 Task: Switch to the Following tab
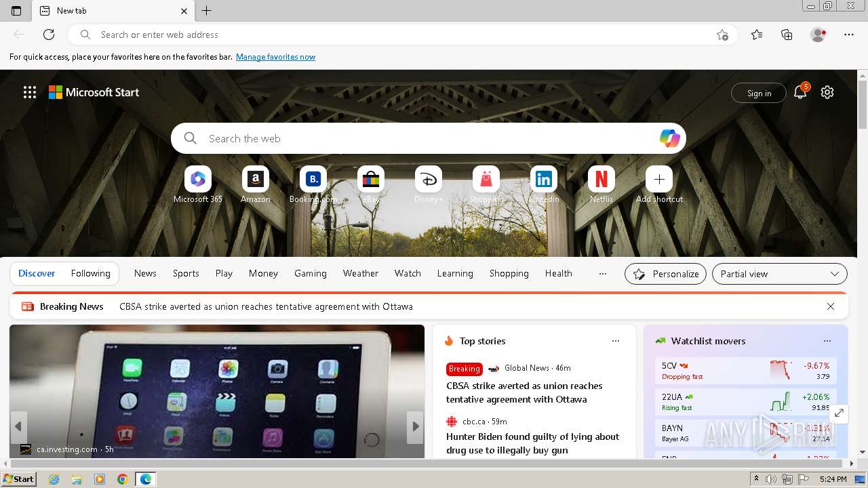(91, 274)
